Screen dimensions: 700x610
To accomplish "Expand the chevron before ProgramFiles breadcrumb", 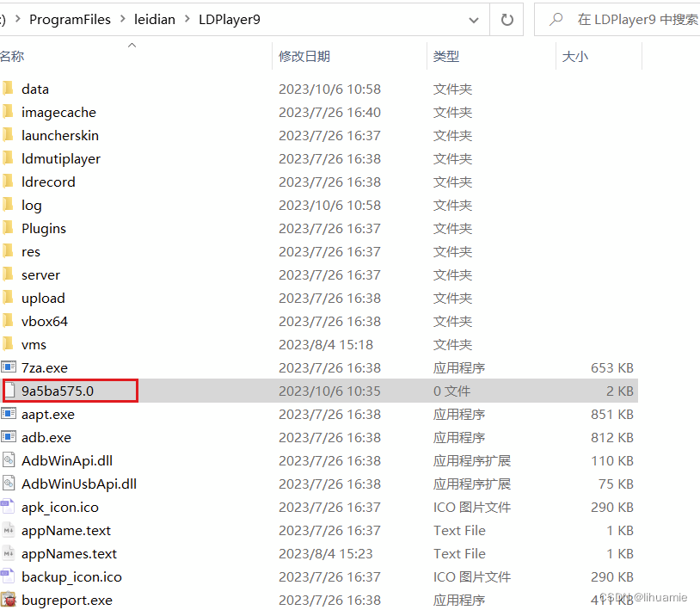I will (18, 19).
